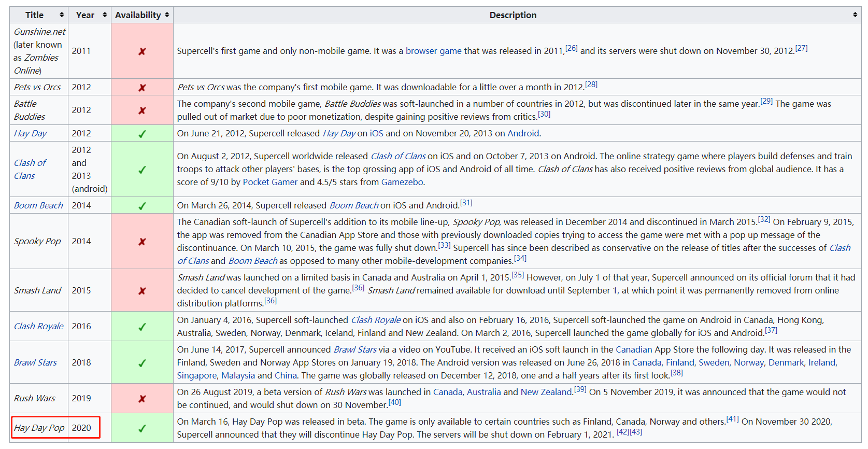This screenshot has width=868, height=449.
Task: Click green check in Hay Day Pop row
Action: 142,428
